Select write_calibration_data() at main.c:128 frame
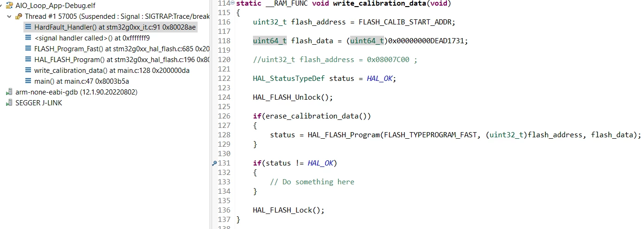The width and height of the screenshot is (644, 229). (x=112, y=71)
